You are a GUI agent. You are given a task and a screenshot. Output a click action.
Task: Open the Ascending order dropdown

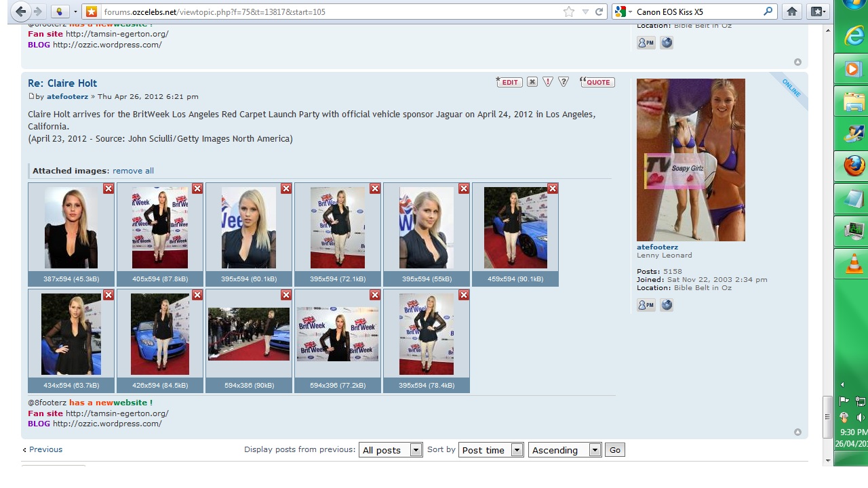(595, 450)
